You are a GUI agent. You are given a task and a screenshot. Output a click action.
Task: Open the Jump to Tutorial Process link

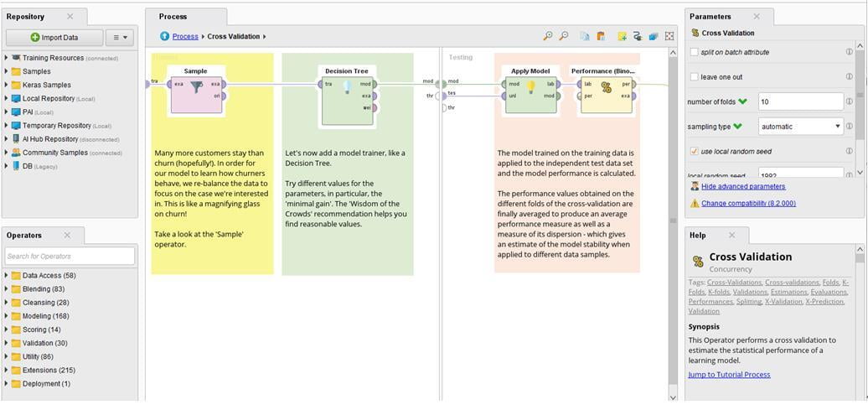click(729, 375)
